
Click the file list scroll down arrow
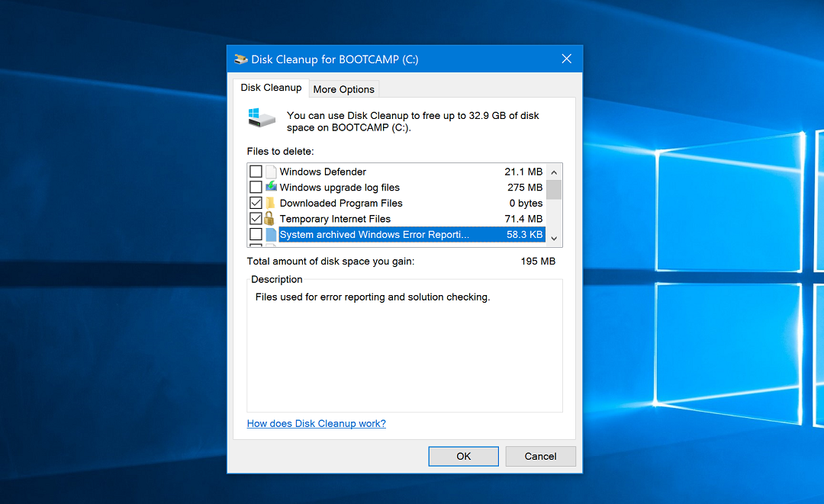tap(554, 239)
